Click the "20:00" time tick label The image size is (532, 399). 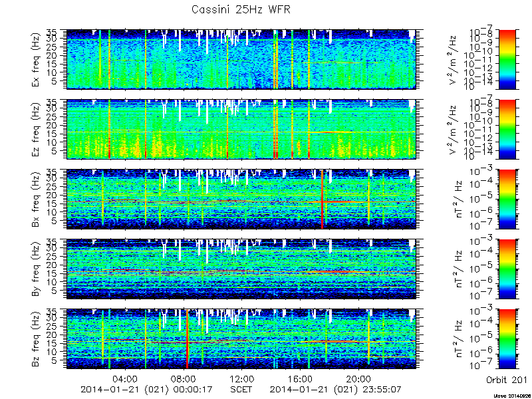click(x=358, y=378)
